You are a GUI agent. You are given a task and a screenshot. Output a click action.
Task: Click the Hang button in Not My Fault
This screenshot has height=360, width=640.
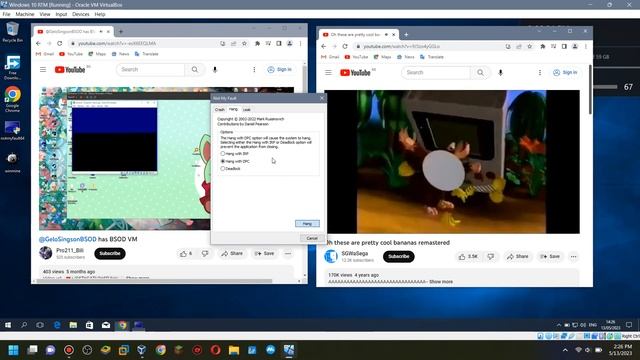[x=307, y=224]
